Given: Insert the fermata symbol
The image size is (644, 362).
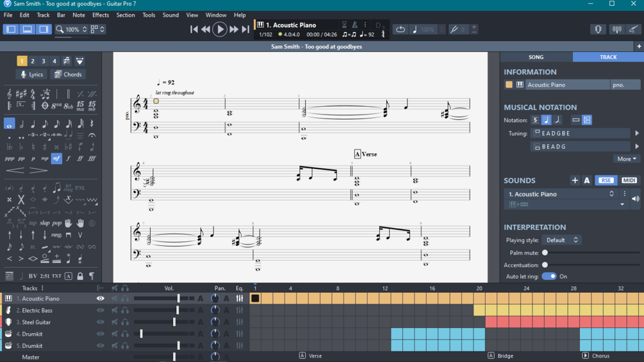Looking at the screenshot, I should tap(92, 135).
